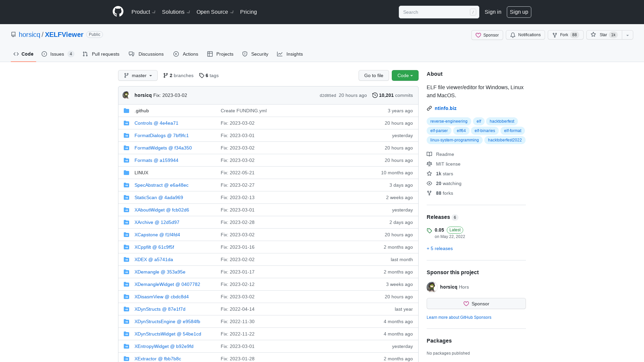Select the reverse-engineering topic tag
The width and height of the screenshot is (644, 362).
449,121
